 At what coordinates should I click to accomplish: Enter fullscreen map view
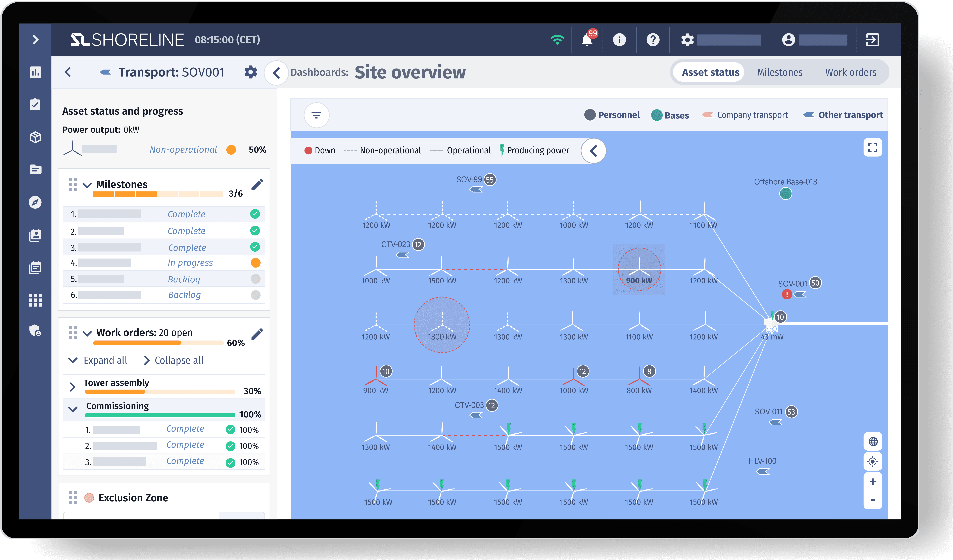872,147
